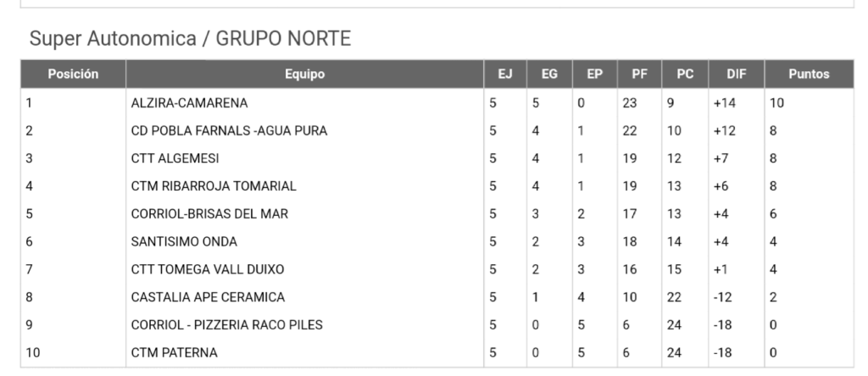
Task: Click the PF column header
Action: (639, 74)
